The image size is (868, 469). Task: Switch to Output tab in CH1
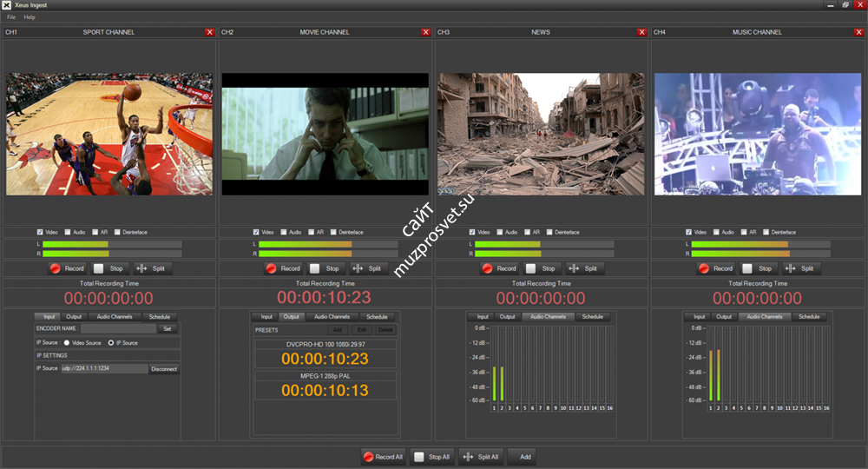click(x=74, y=317)
